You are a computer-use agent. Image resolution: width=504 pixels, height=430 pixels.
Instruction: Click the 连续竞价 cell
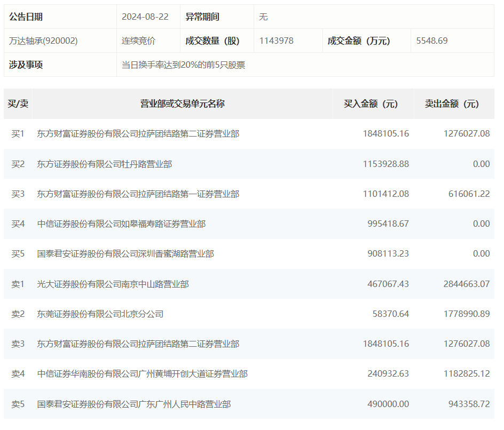point(138,41)
